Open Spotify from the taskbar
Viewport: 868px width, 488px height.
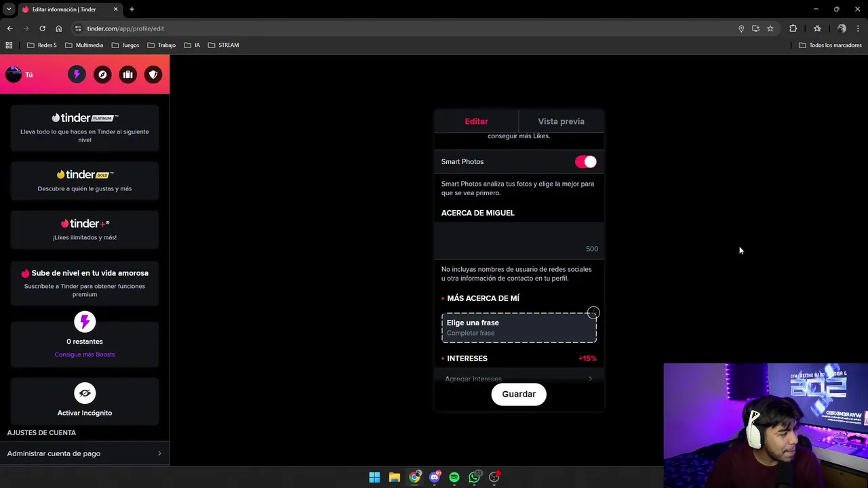click(454, 477)
